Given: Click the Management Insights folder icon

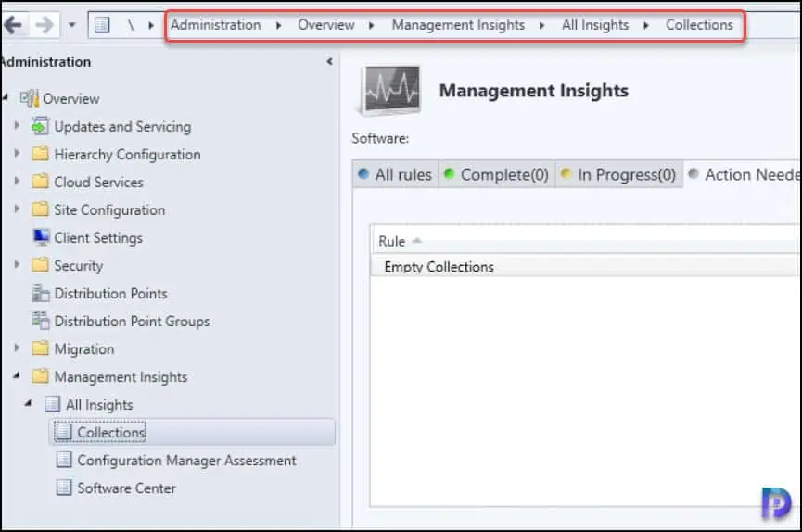Looking at the screenshot, I should [41, 376].
